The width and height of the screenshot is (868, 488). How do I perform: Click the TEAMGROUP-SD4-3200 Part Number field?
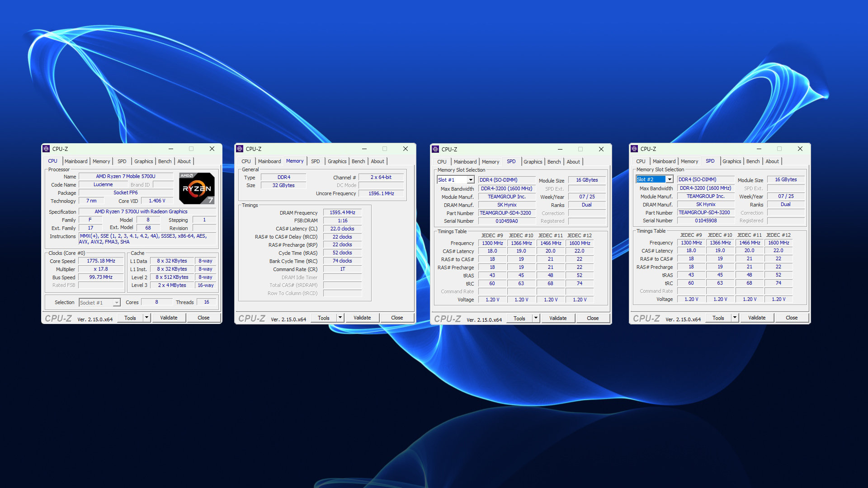(506, 213)
